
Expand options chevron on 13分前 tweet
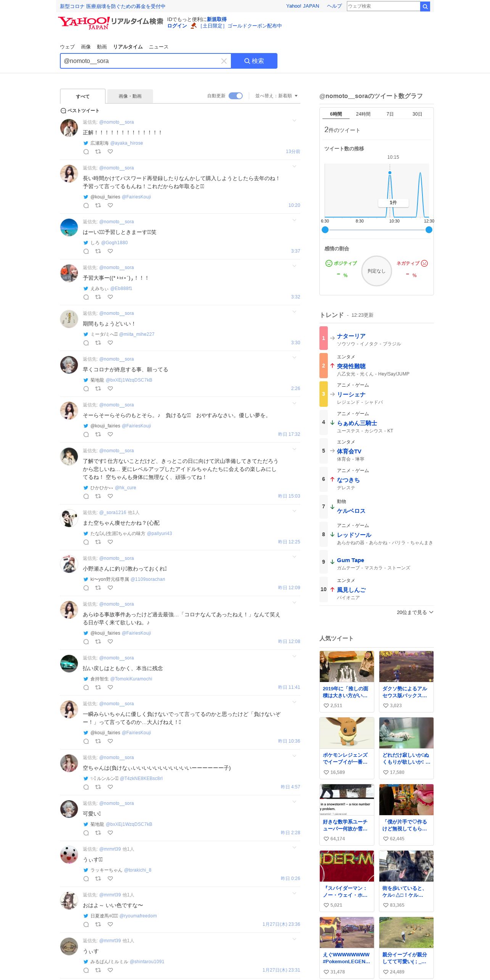294,121
